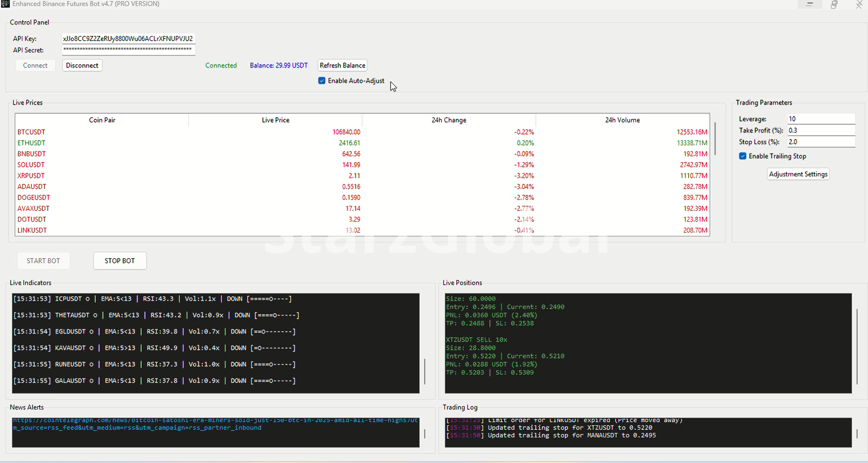868x463 pixels.
Task: Toggle Enable Trailing Stop checkbox
Action: (x=743, y=156)
